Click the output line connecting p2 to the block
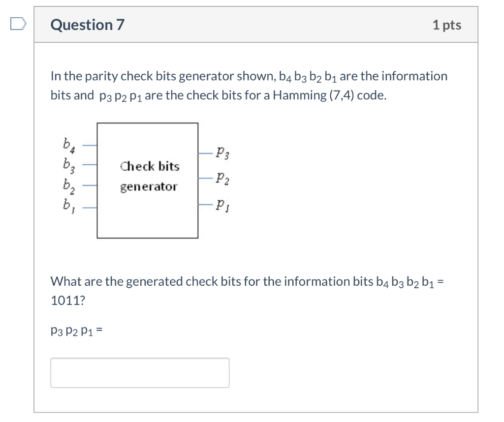 [x=206, y=177]
